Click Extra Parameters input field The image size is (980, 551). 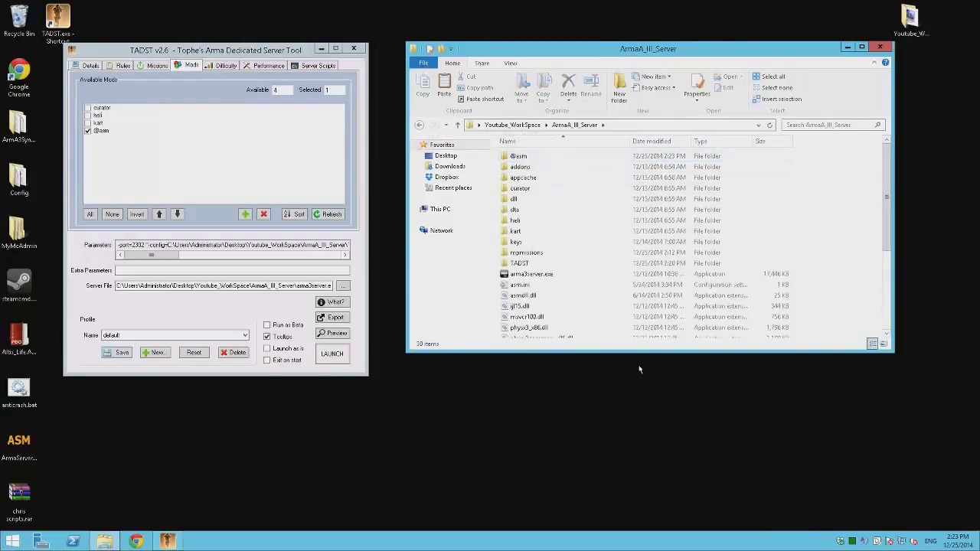pyautogui.click(x=232, y=270)
